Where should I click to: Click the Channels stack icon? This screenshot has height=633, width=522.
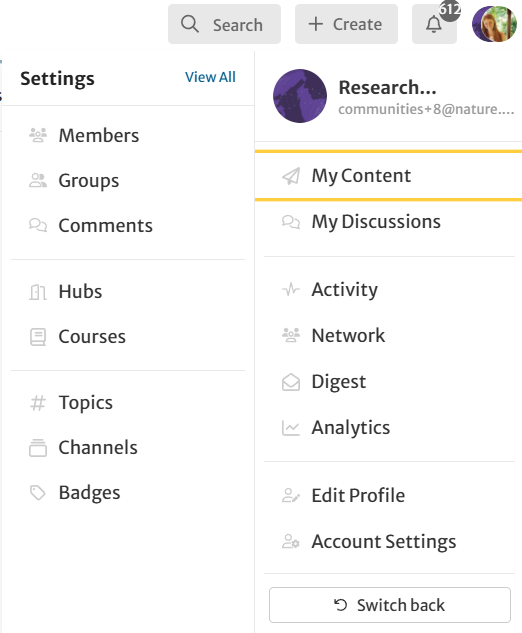(38, 447)
